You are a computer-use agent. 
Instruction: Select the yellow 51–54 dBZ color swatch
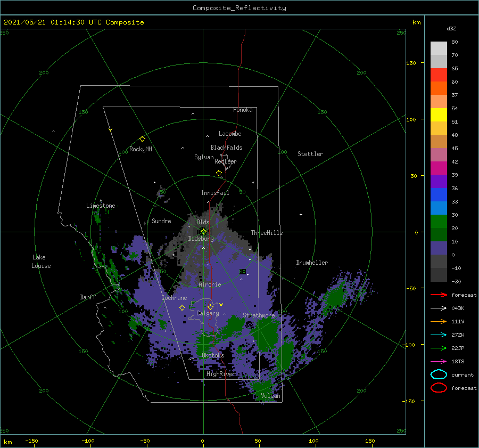[x=439, y=115]
